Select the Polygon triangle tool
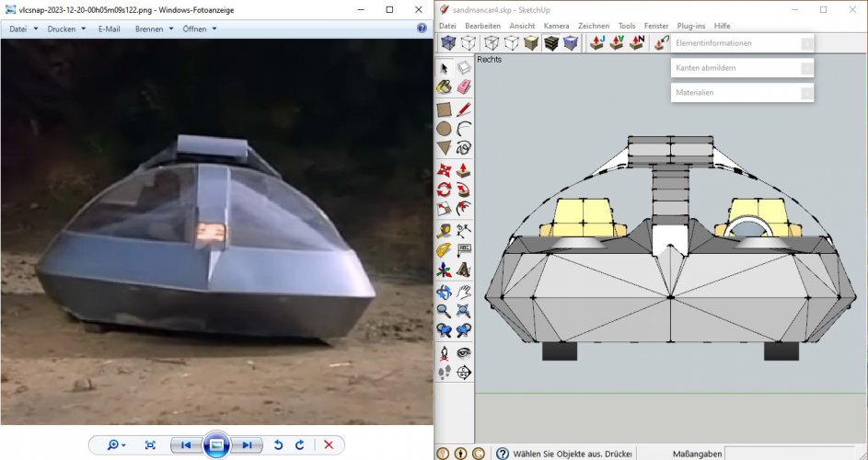 444,148
